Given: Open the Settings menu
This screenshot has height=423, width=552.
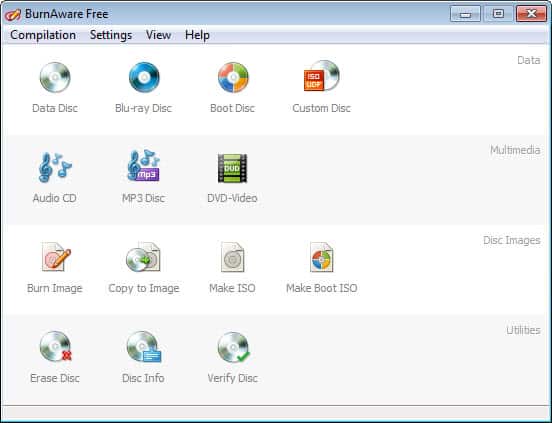Looking at the screenshot, I should click(111, 35).
